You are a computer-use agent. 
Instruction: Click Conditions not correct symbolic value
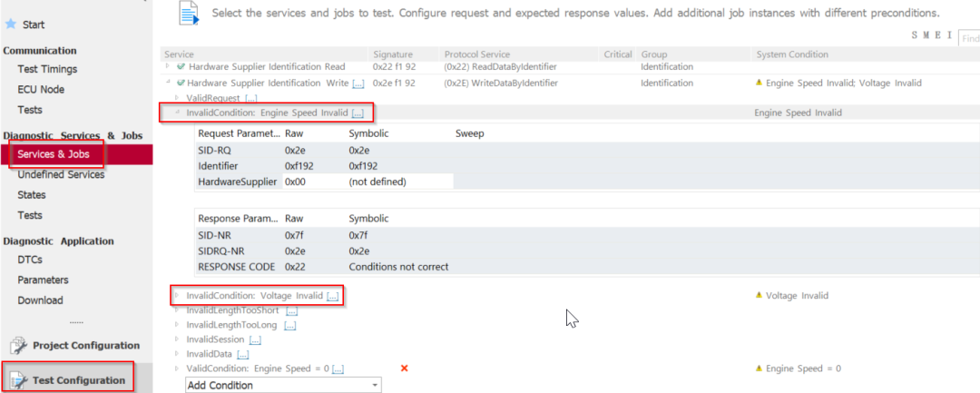398,267
